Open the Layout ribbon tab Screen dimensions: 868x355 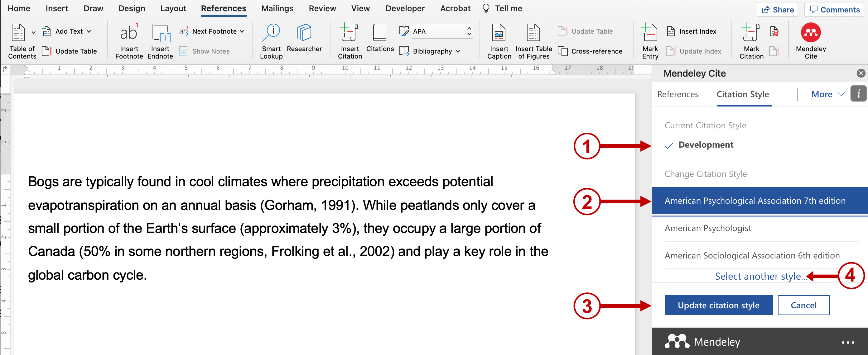click(173, 8)
